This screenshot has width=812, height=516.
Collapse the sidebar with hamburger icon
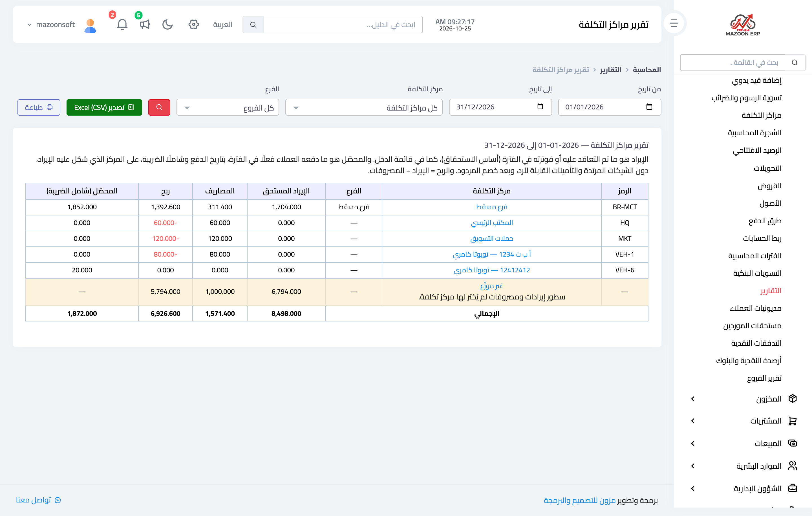tap(673, 23)
